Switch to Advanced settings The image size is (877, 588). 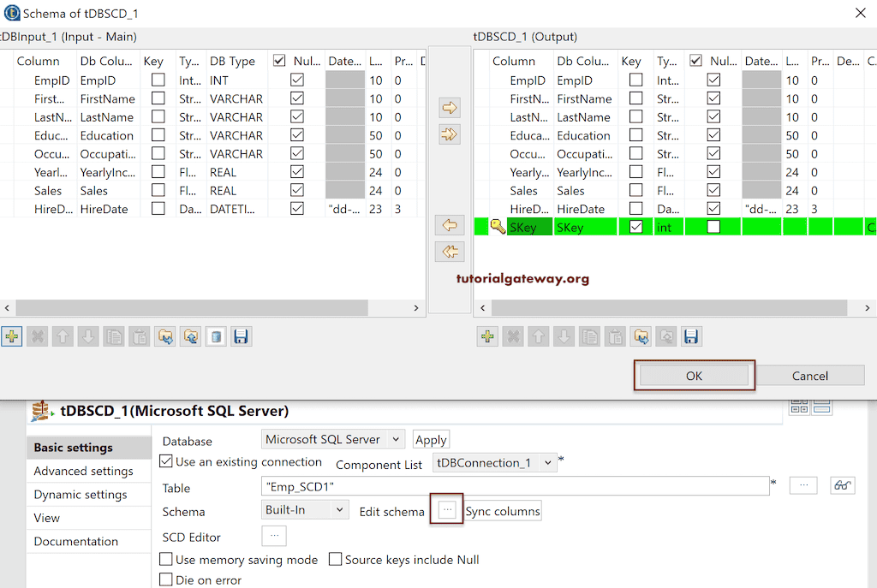[x=82, y=471]
